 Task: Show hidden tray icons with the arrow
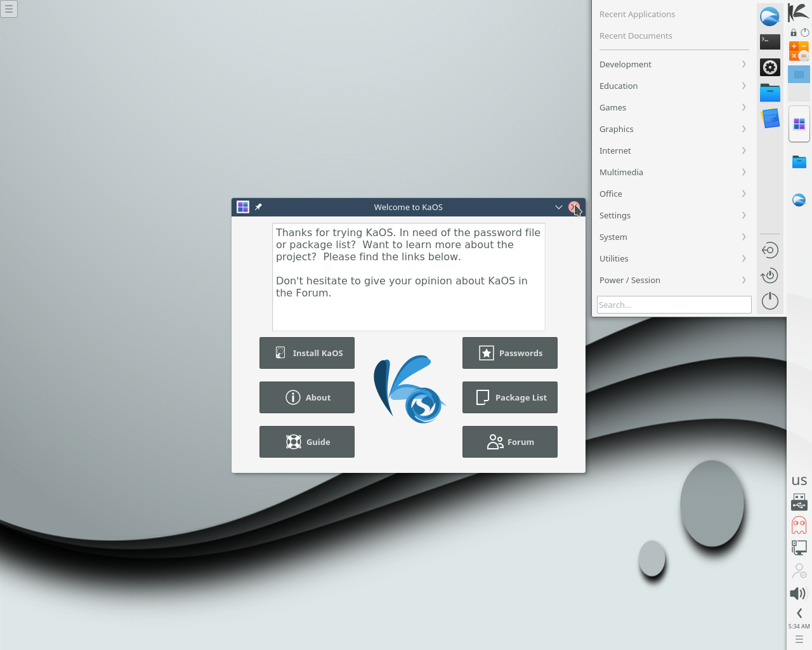pos(799,613)
